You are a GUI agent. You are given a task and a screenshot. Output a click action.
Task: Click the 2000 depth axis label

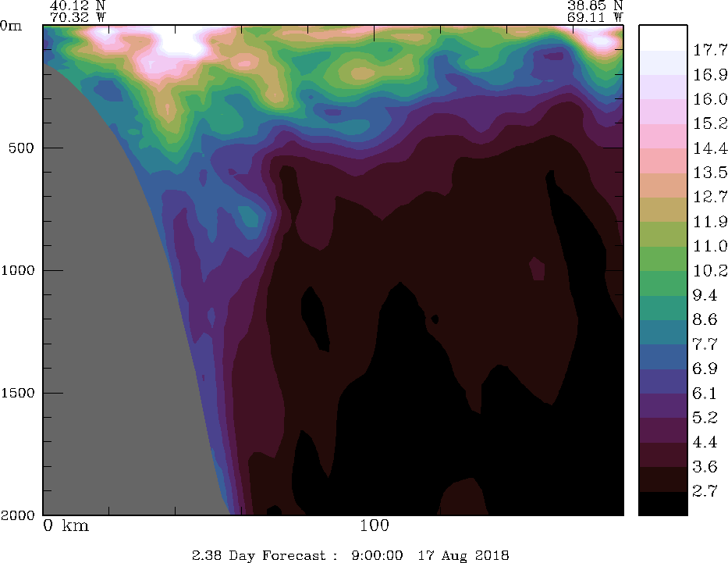click(18, 515)
